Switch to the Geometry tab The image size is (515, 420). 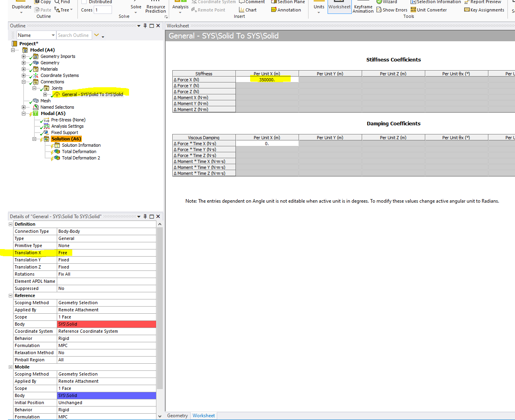point(177,416)
